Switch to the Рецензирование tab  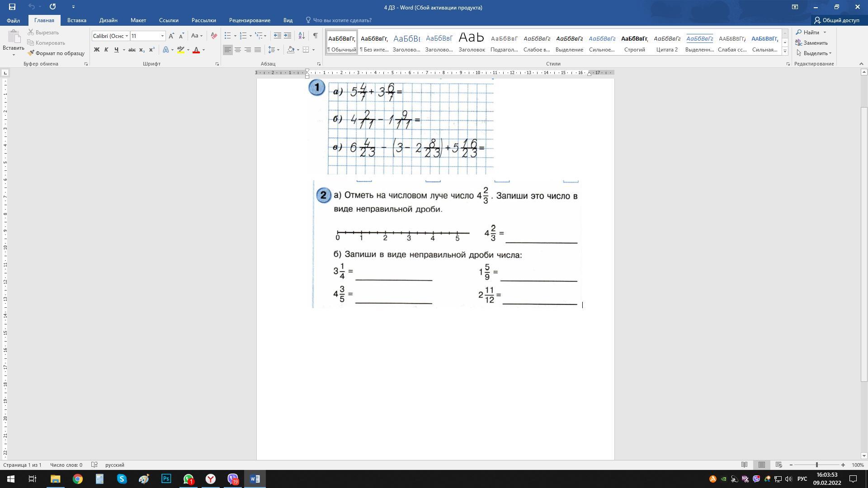(x=250, y=20)
